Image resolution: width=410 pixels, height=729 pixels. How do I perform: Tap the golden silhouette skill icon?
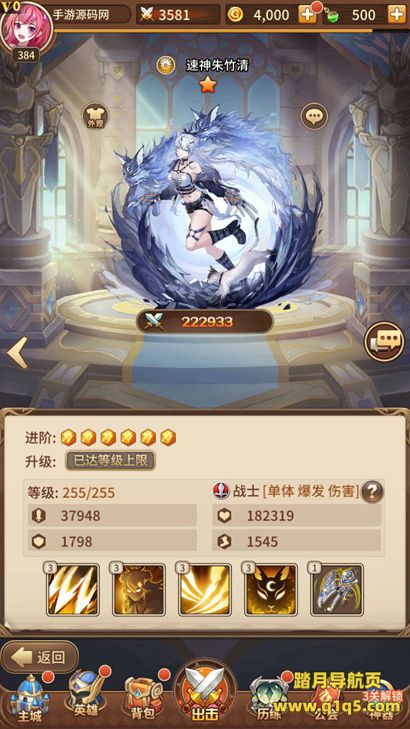coord(139,590)
